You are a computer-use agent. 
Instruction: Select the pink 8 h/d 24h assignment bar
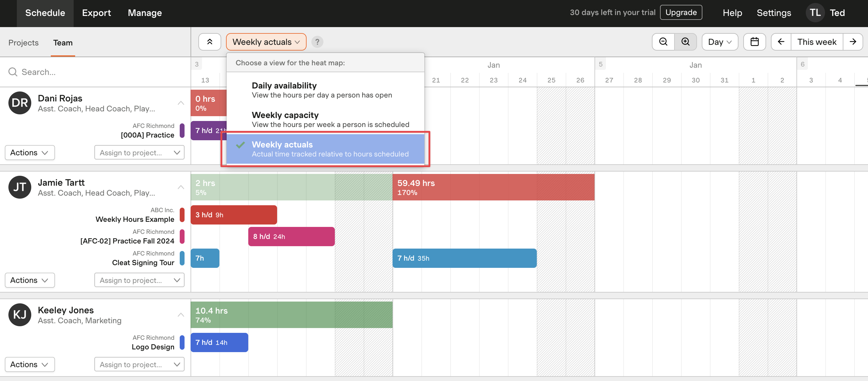292,237
